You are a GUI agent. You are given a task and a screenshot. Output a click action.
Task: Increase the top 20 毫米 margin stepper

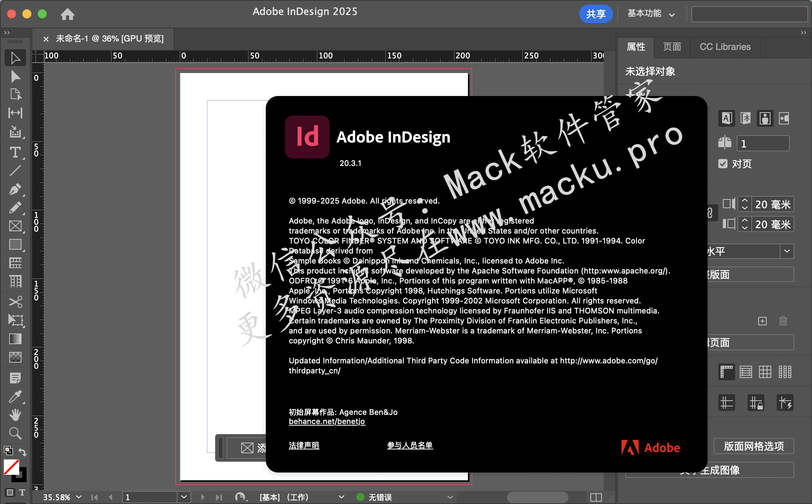point(744,201)
